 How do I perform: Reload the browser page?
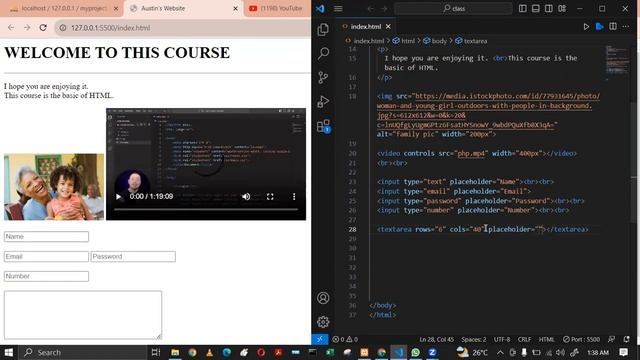click(43, 28)
